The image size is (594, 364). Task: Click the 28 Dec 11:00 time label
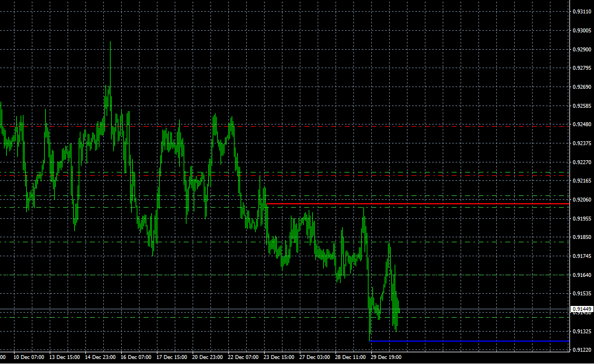tap(350, 357)
